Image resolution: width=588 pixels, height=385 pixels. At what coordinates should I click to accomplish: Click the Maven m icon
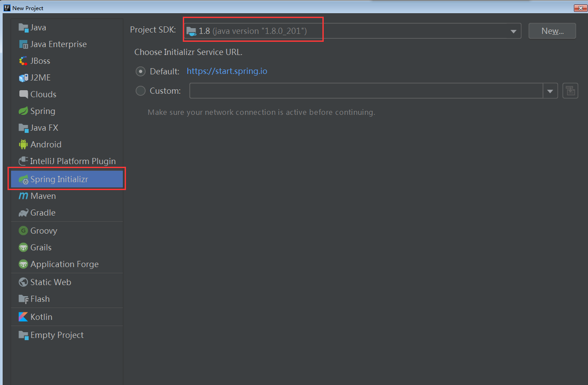(23, 196)
